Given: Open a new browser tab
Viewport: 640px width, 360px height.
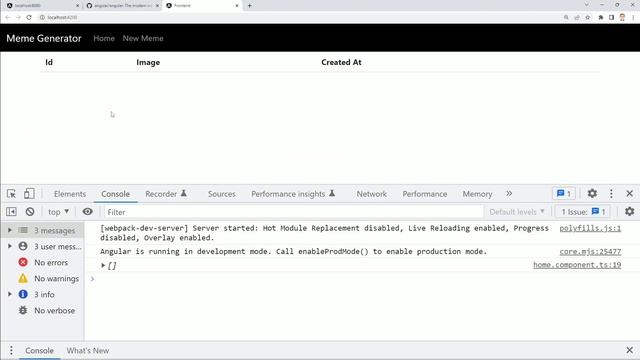Looking at the screenshot, I should tap(249, 6).
